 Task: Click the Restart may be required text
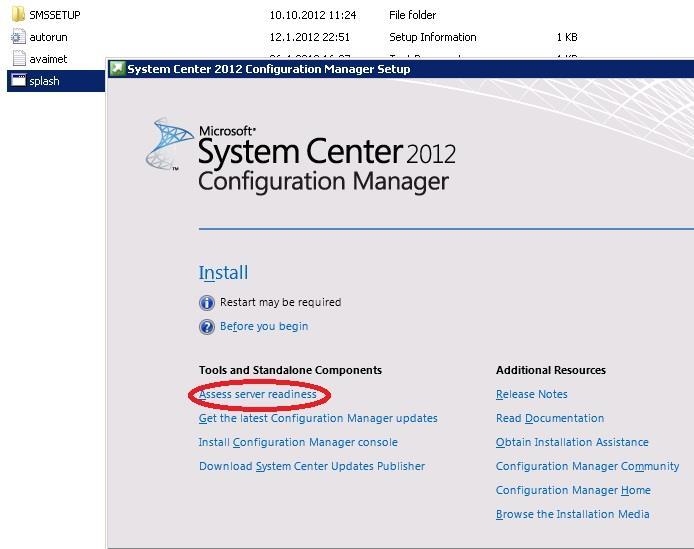pos(281,302)
